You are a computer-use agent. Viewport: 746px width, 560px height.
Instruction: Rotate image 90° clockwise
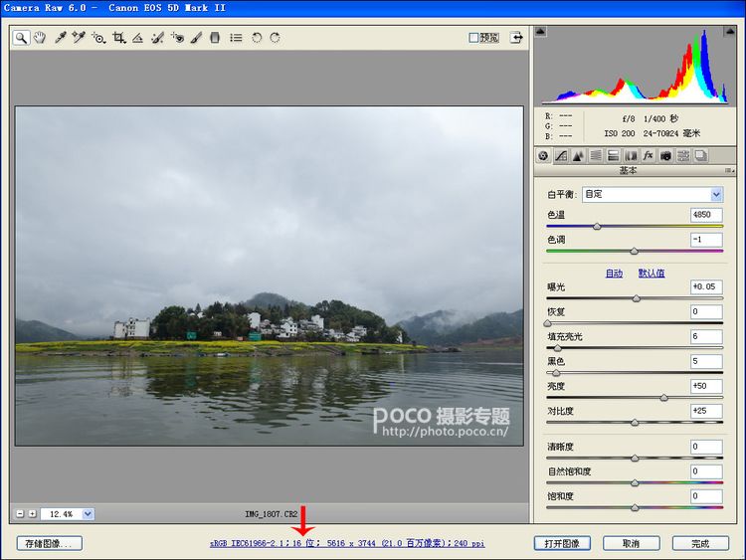[x=275, y=38]
